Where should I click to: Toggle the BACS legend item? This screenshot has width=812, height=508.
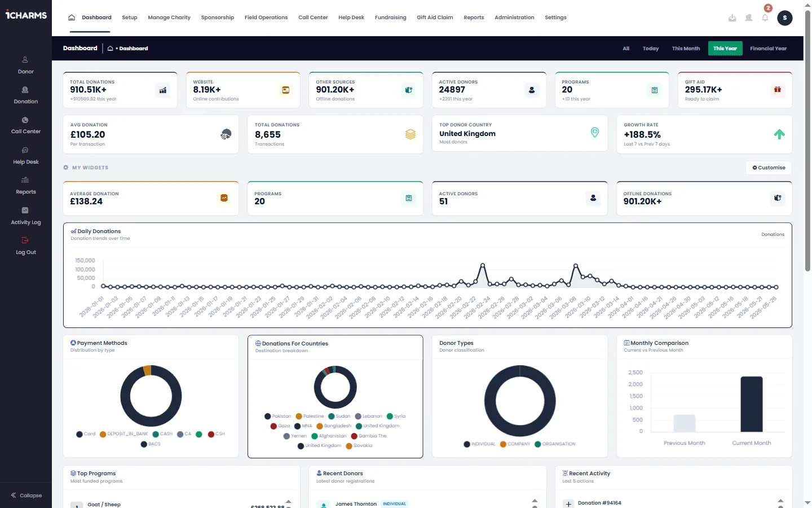click(151, 444)
